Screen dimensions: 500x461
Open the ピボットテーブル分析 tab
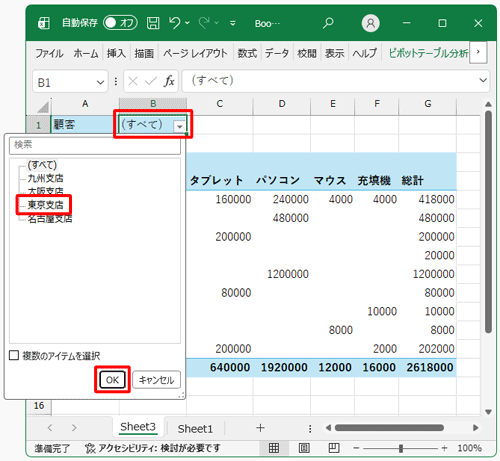pos(428,53)
